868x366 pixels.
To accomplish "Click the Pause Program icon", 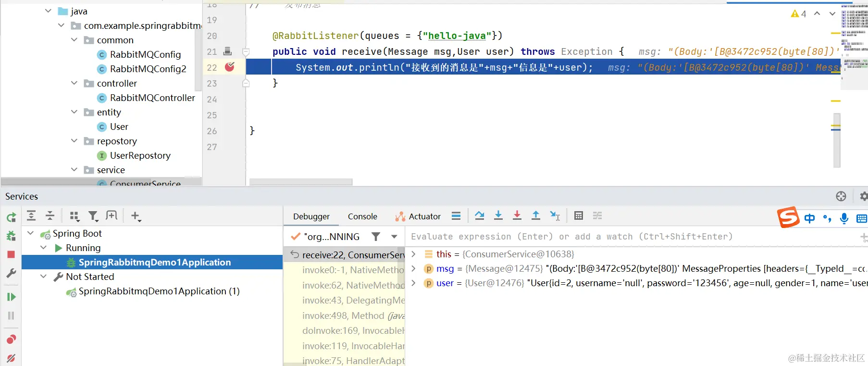I will (11, 316).
